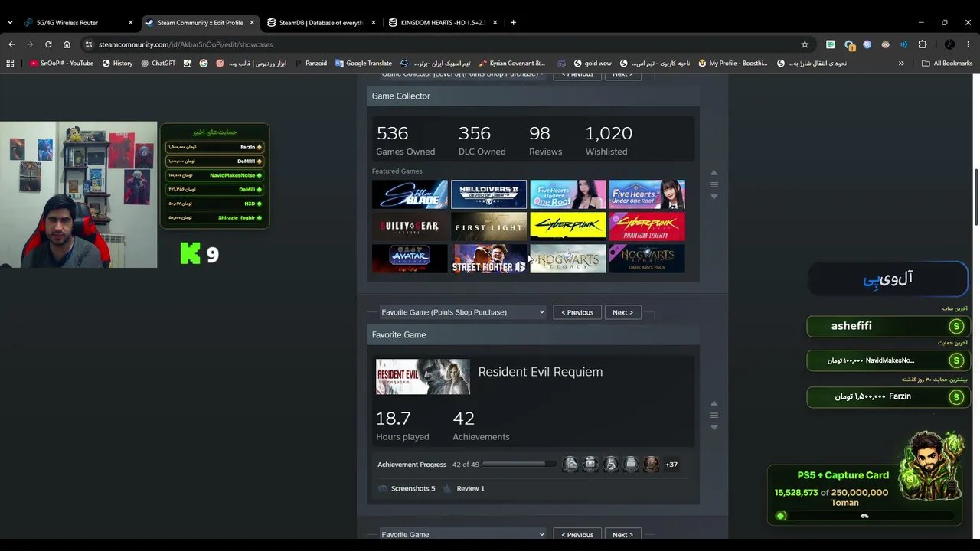Select the Hogwarts Legacy Dark Arts Pack thumbnail
Viewport: 980px width, 551px height.
click(647, 259)
